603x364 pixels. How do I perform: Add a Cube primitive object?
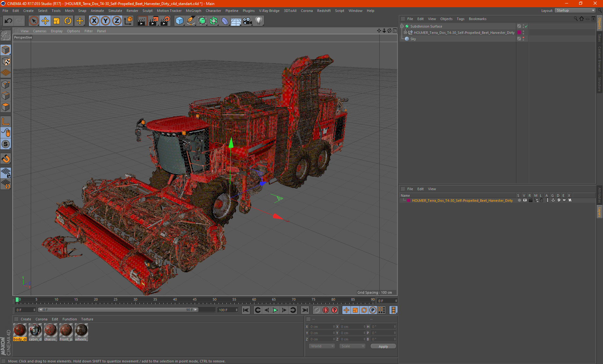(179, 21)
